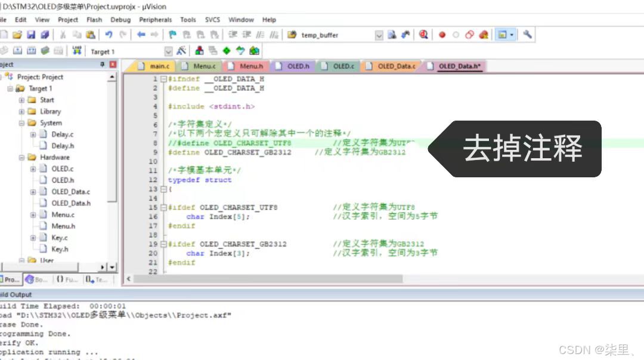Insert bookmark flag icon
The width and height of the screenshot is (644, 360).
pyautogui.click(x=172, y=35)
